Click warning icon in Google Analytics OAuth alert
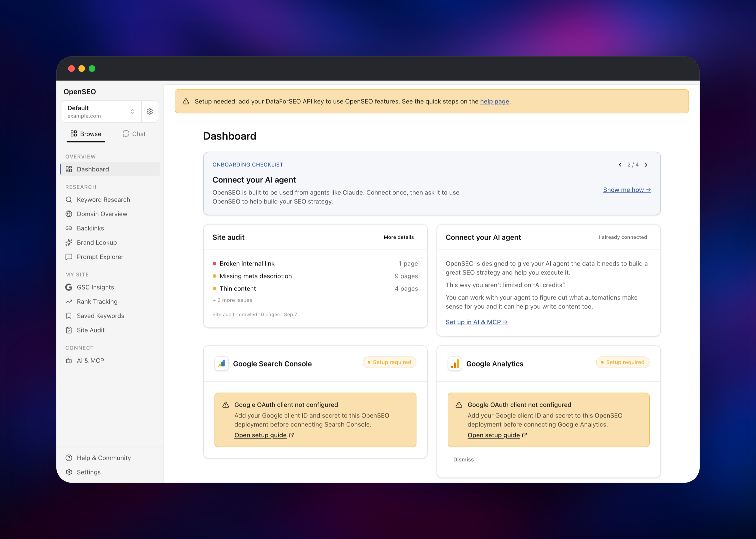Image resolution: width=756 pixels, height=539 pixels. pyautogui.click(x=459, y=405)
